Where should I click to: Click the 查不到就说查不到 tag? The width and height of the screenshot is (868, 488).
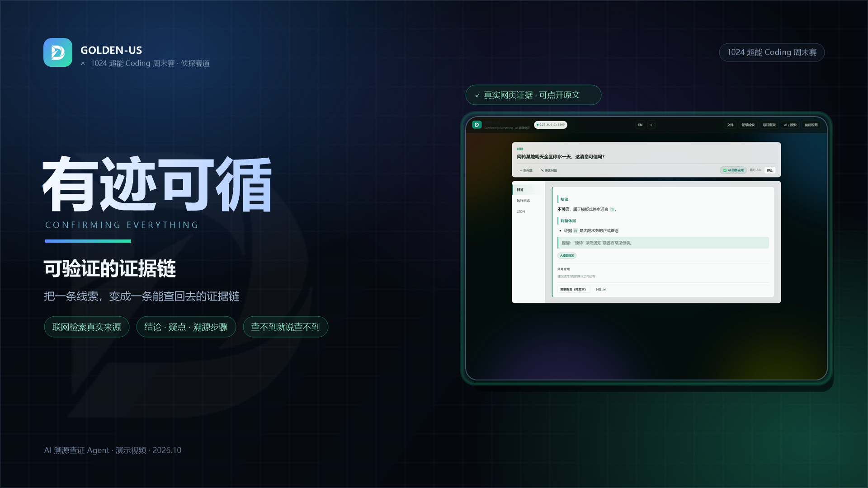[286, 327]
